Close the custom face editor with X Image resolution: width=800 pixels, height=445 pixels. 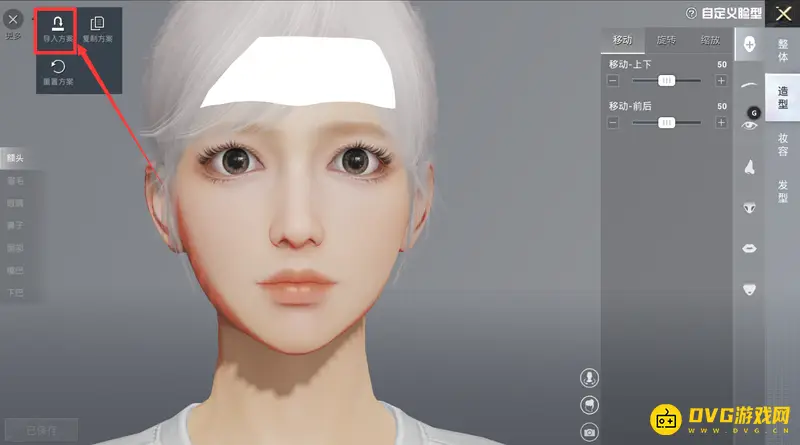pos(783,14)
